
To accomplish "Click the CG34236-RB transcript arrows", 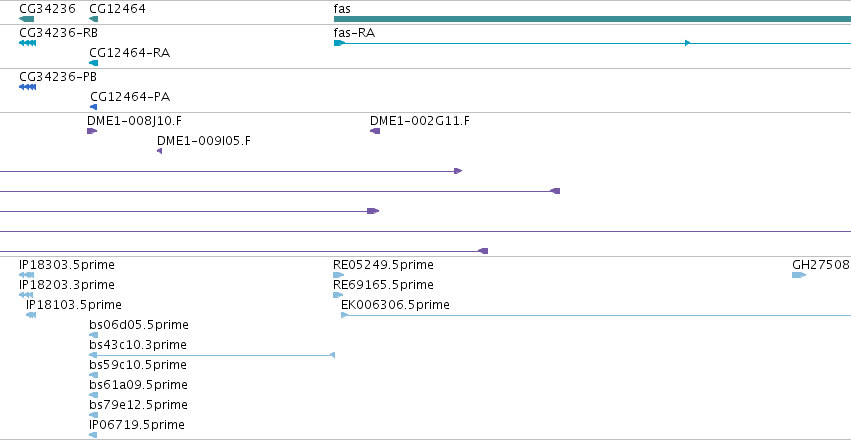I will coord(27,43).
